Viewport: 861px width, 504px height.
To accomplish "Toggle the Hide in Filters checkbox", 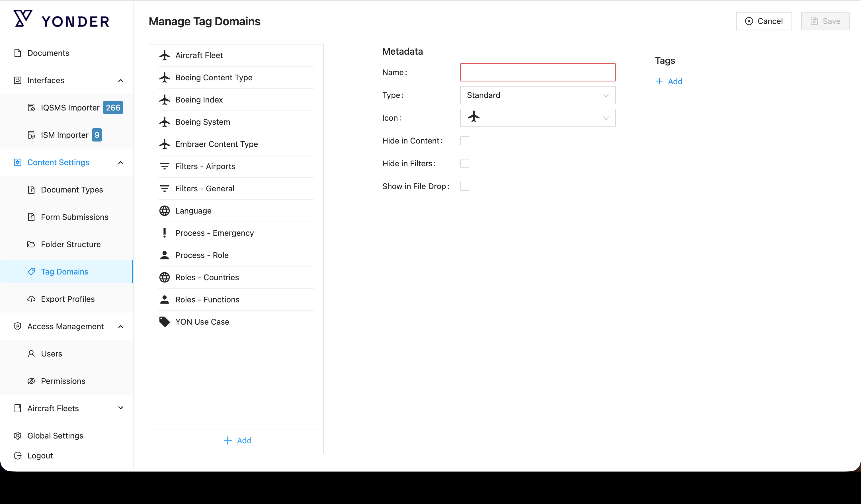I will click(x=464, y=164).
